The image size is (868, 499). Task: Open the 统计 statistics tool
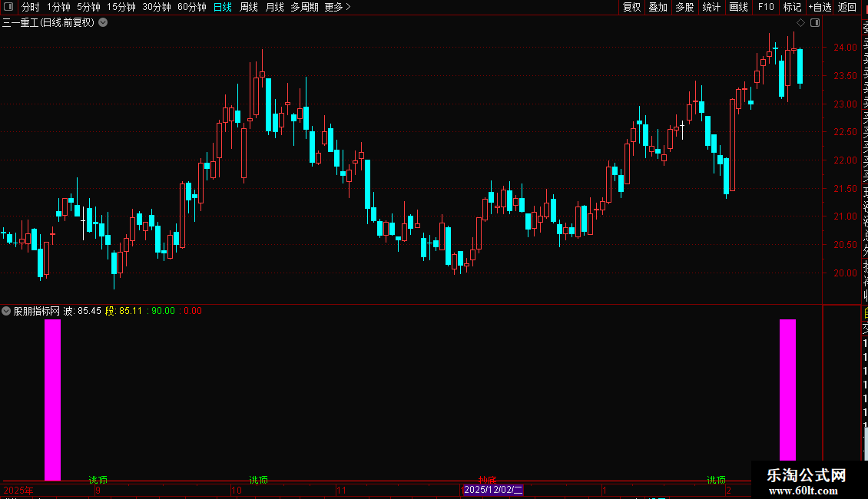pos(711,7)
